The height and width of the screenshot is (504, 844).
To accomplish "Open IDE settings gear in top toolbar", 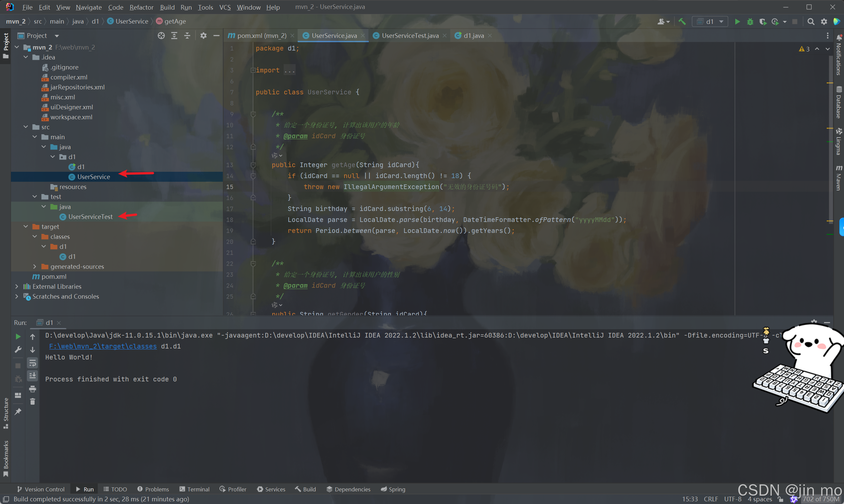I will click(824, 22).
